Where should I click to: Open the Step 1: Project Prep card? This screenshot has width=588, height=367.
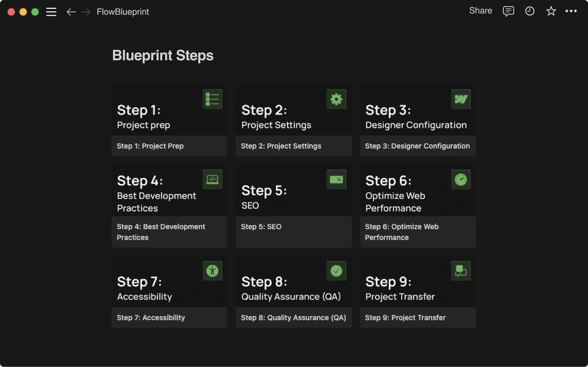point(169,120)
